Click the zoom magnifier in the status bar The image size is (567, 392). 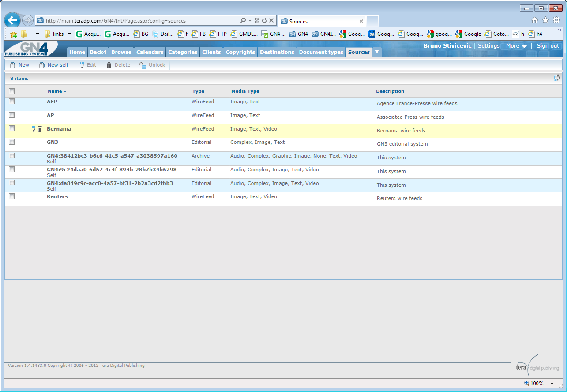pyautogui.click(x=526, y=383)
